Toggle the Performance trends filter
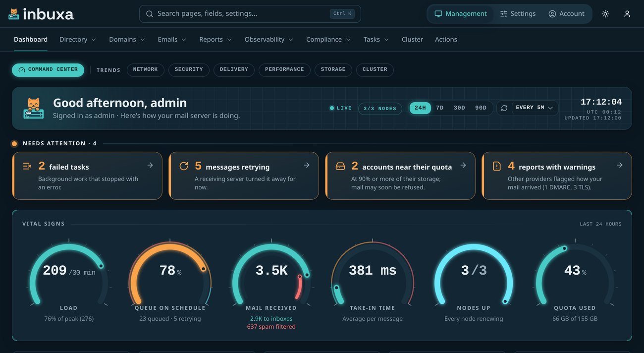The image size is (644, 353). [284, 70]
